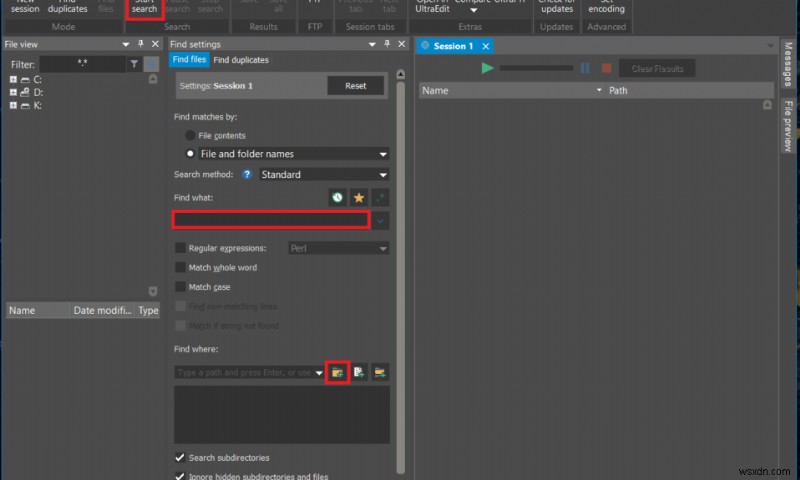The height and width of the screenshot is (480, 800).
Task: Open the Perl regex engine dropdown
Action: point(383,248)
